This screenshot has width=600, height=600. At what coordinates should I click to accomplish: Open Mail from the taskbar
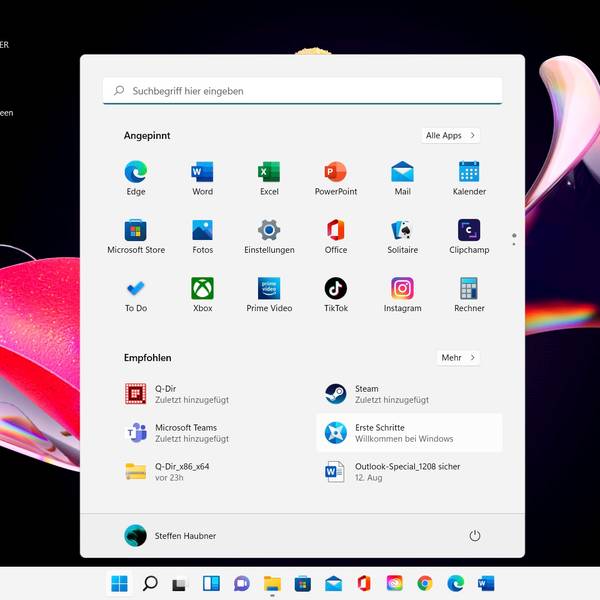point(333,584)
